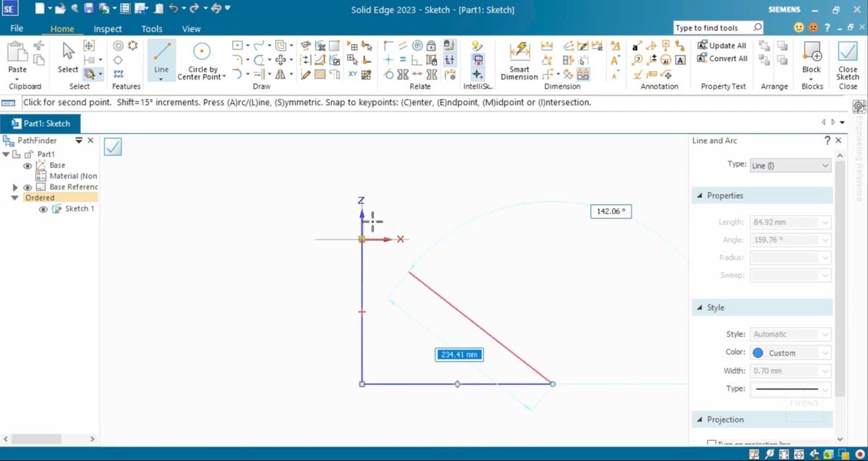Select the pencil freehand sketch icon
868x461 pixels.
305,75
